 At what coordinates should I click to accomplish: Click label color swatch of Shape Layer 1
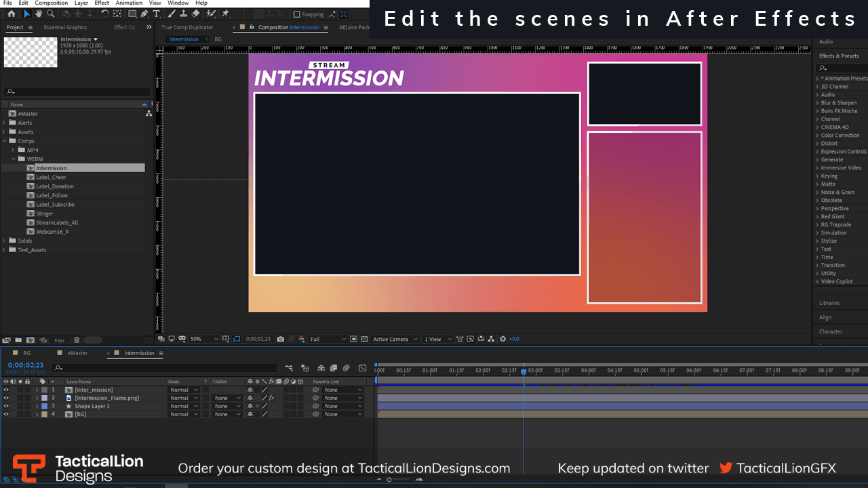pos(44,406)
